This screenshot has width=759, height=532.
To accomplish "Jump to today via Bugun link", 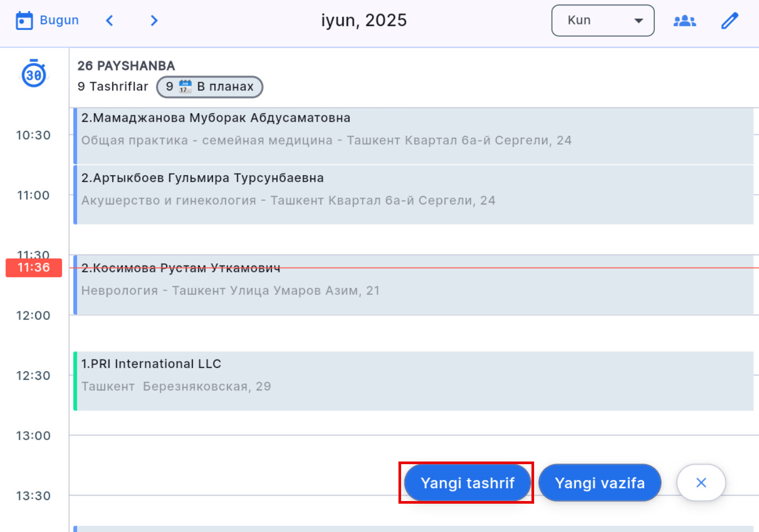I will 59,20.
